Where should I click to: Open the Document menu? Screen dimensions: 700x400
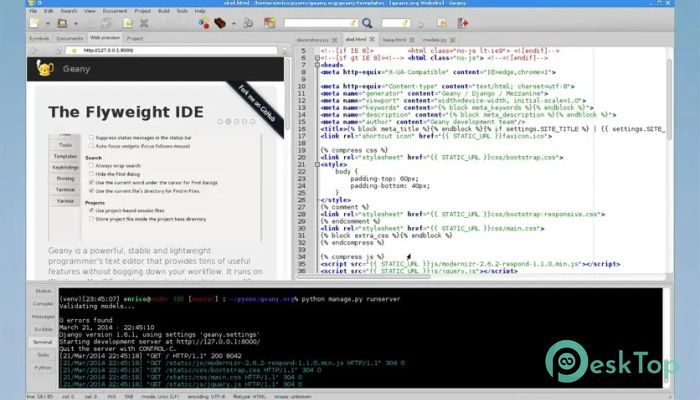tap(115, 11)
